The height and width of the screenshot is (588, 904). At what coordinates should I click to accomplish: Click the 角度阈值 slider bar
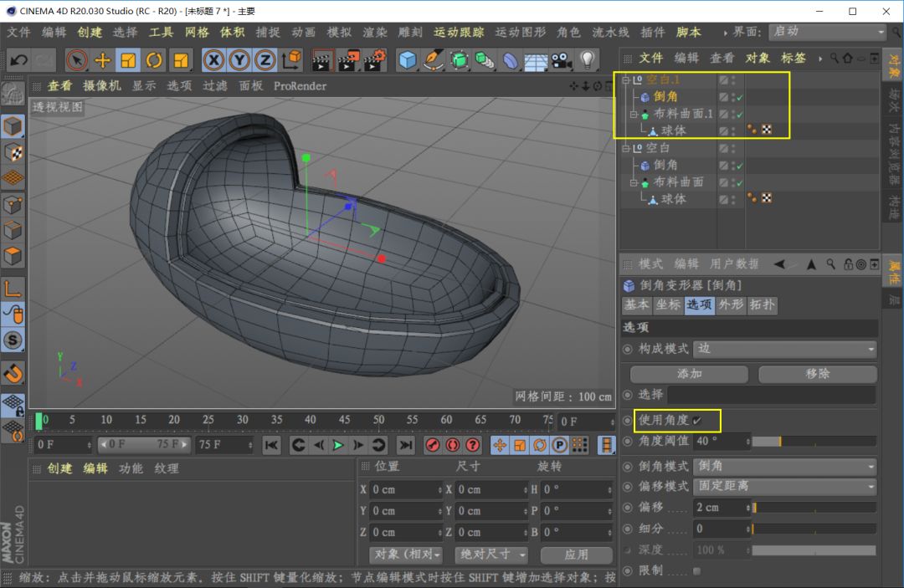[814, 441]
